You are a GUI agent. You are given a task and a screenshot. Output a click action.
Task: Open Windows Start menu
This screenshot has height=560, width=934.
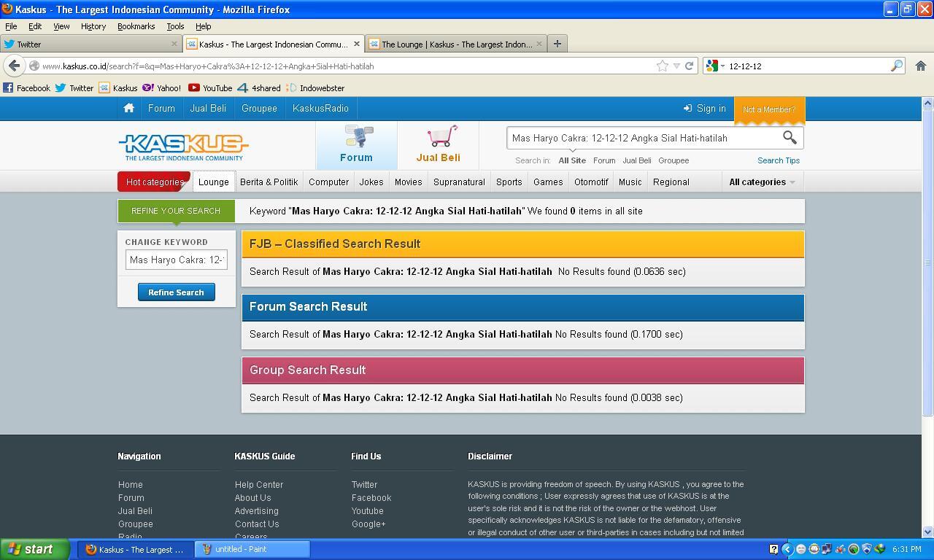(35, 549)
